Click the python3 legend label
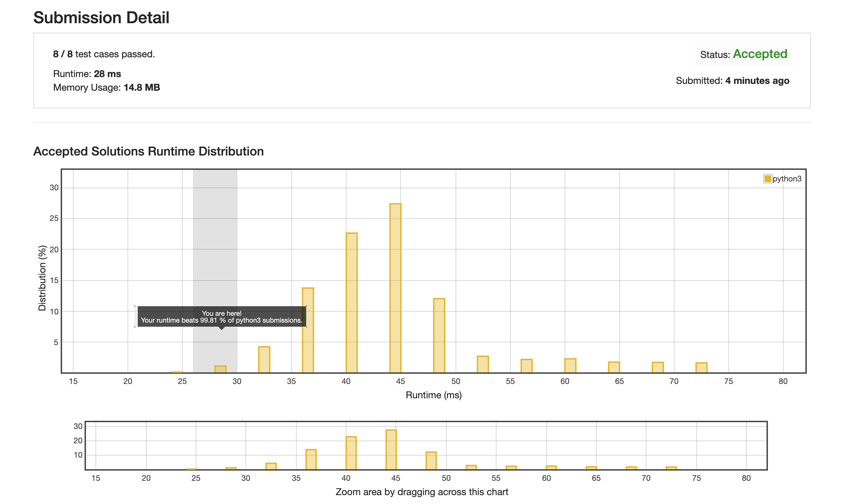 tap(787, 179)
